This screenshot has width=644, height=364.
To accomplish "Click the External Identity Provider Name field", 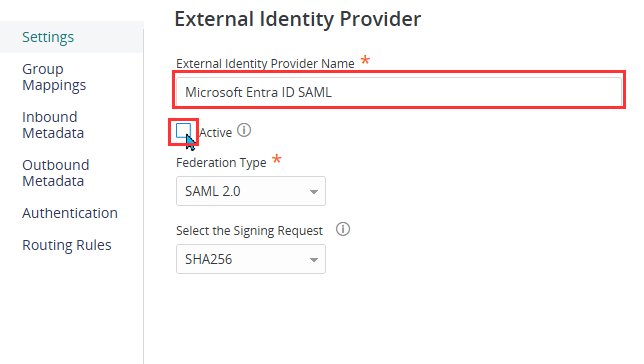I will click(x=399, y=92).
